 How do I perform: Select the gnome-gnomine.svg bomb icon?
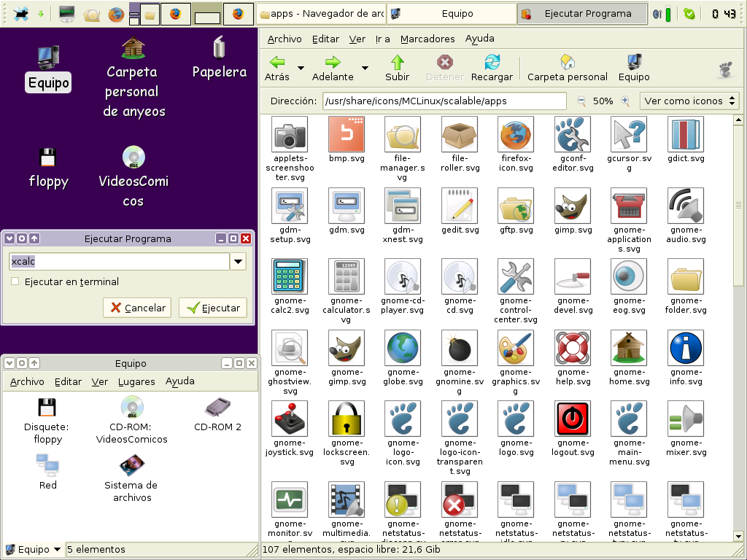[x=460, y=348]
